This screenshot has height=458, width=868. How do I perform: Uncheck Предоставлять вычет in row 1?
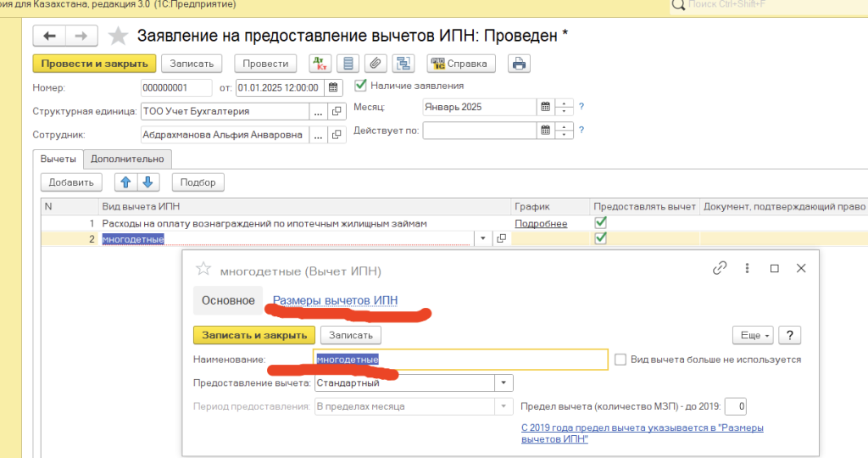tap(601, 223)
